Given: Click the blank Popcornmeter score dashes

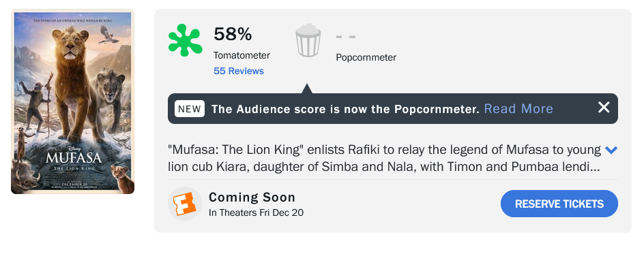Looking at the screenshot, I should (346, 37).
